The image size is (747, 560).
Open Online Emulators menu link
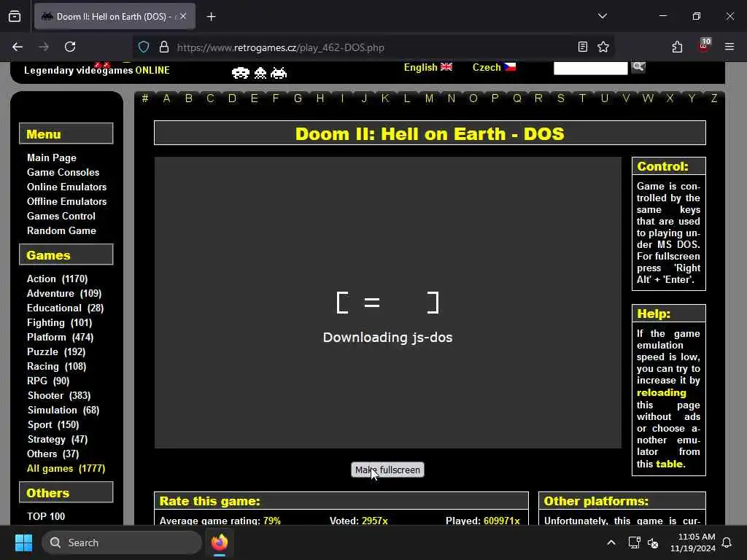tap(66, 187)
